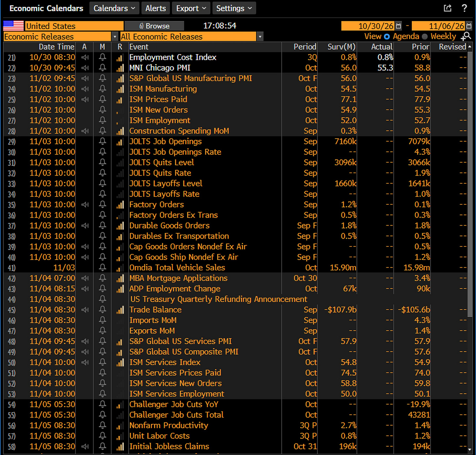Click the export/share icon in the title bar
Screen dimensions: 476x455
click(x=448, y=8)
